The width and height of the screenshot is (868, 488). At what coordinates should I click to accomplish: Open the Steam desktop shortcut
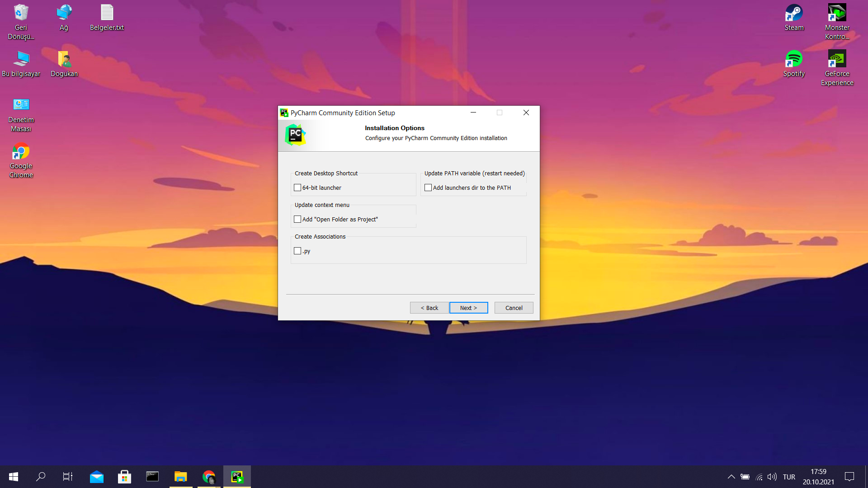pyautogui.click(x=794, y=17)
